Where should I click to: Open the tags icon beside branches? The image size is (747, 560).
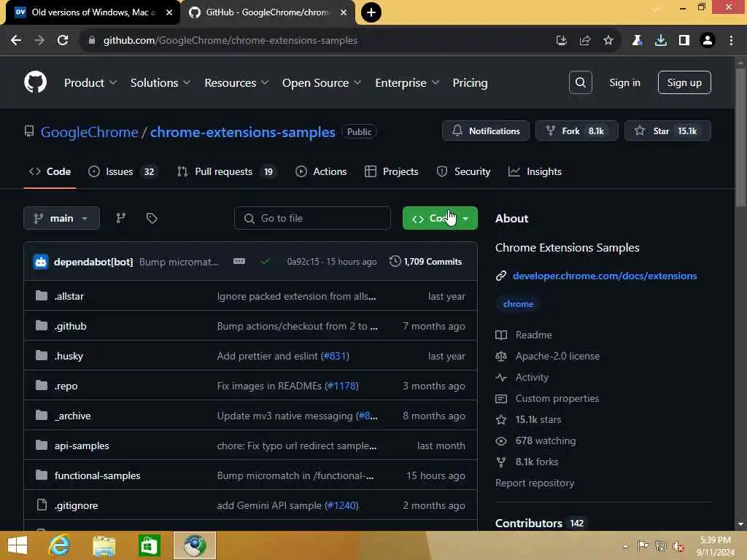click(x=152, y=218)
